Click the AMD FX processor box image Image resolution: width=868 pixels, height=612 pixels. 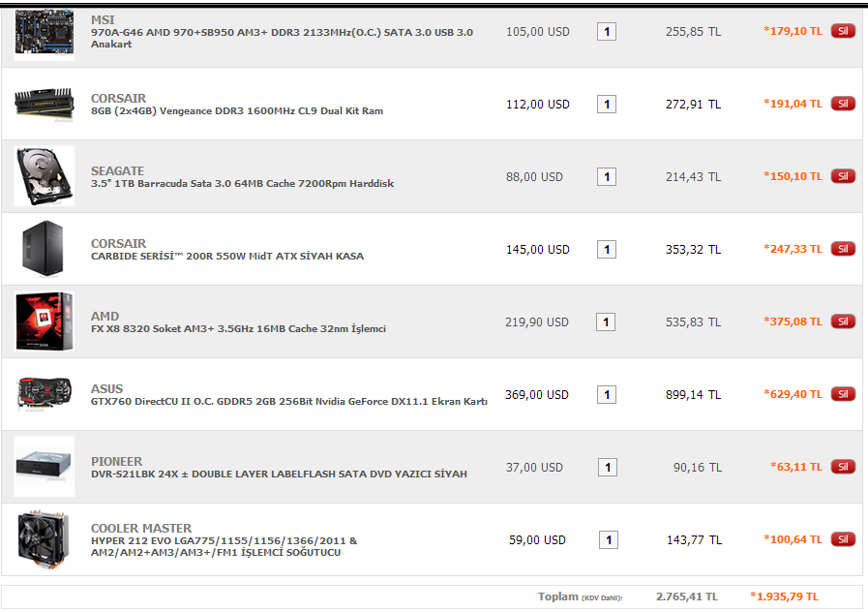point(44,321)
